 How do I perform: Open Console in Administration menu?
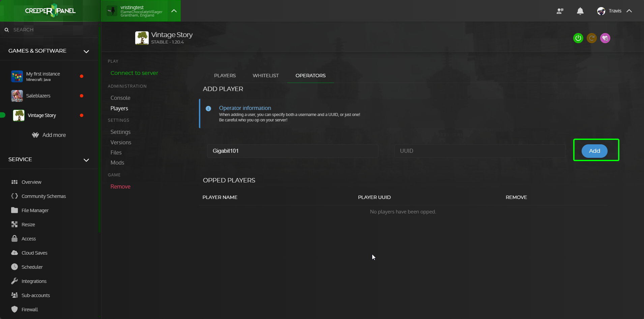click(120, 98)
